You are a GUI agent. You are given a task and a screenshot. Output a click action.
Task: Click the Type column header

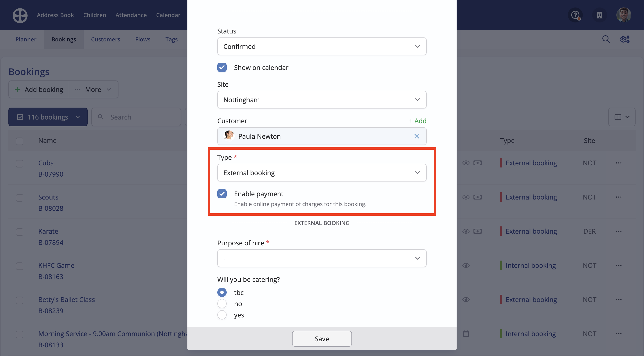click(507, 141)
